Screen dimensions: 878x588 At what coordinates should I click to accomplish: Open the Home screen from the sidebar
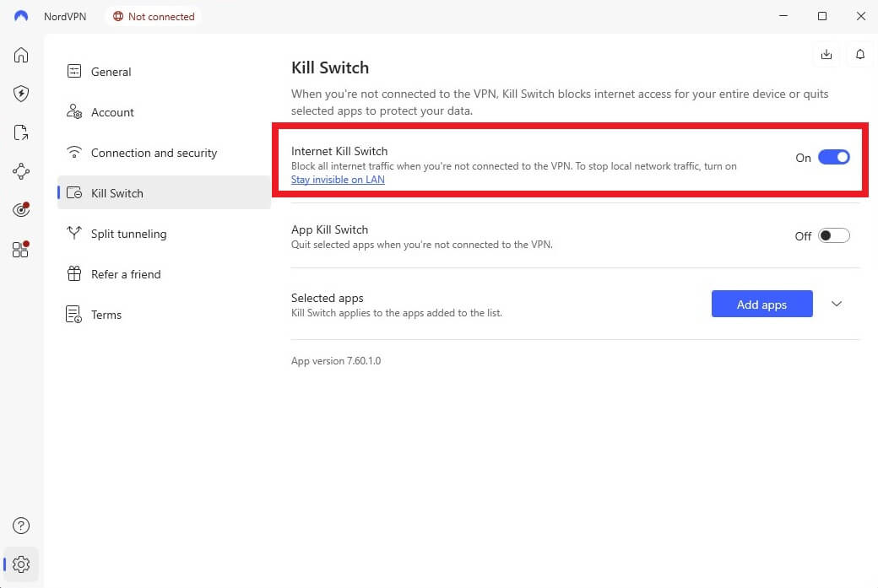point(20,54)
